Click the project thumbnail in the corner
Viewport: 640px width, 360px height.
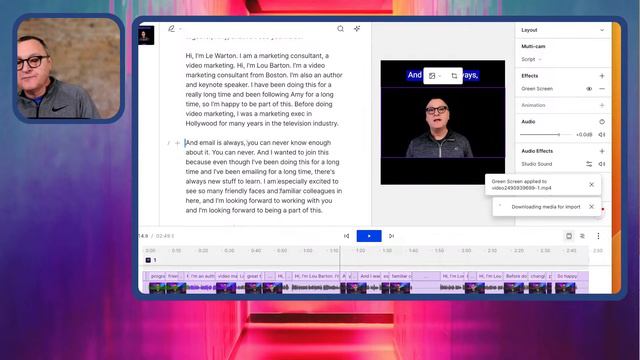pos(146,36)
